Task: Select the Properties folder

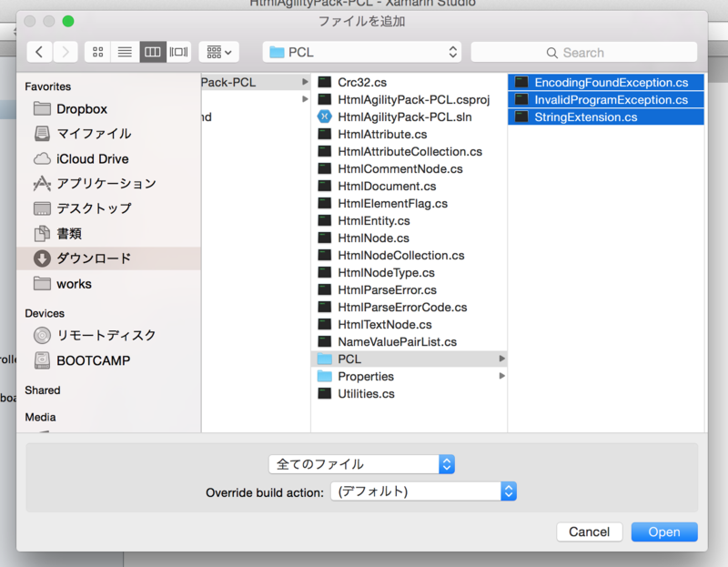Action: click(409, 376)
